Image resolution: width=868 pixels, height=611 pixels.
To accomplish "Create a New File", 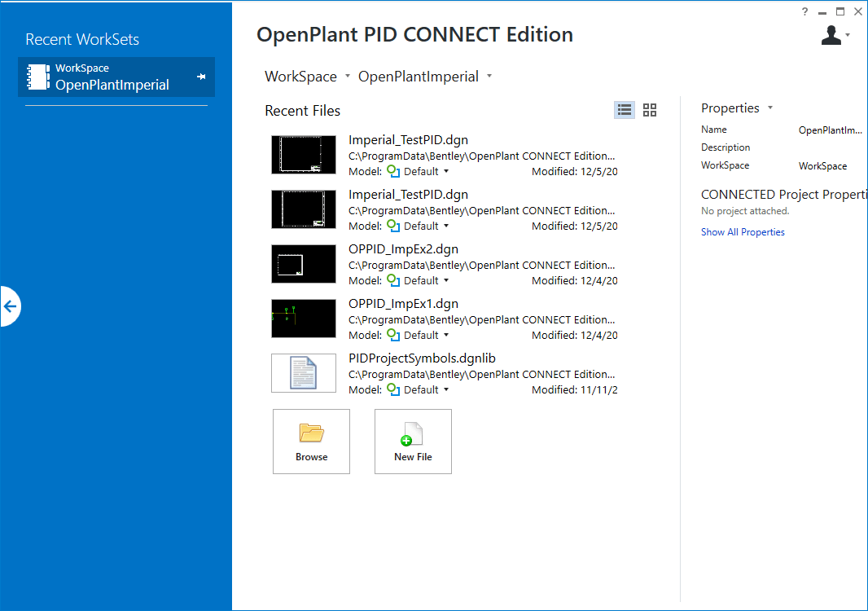I will tap(413, 442).
